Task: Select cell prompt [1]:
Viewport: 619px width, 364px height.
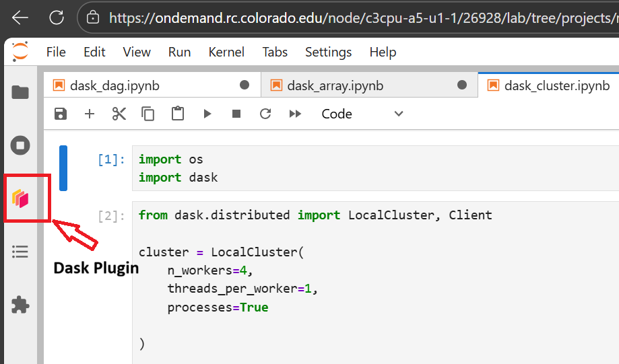Action: coord(111,159)
